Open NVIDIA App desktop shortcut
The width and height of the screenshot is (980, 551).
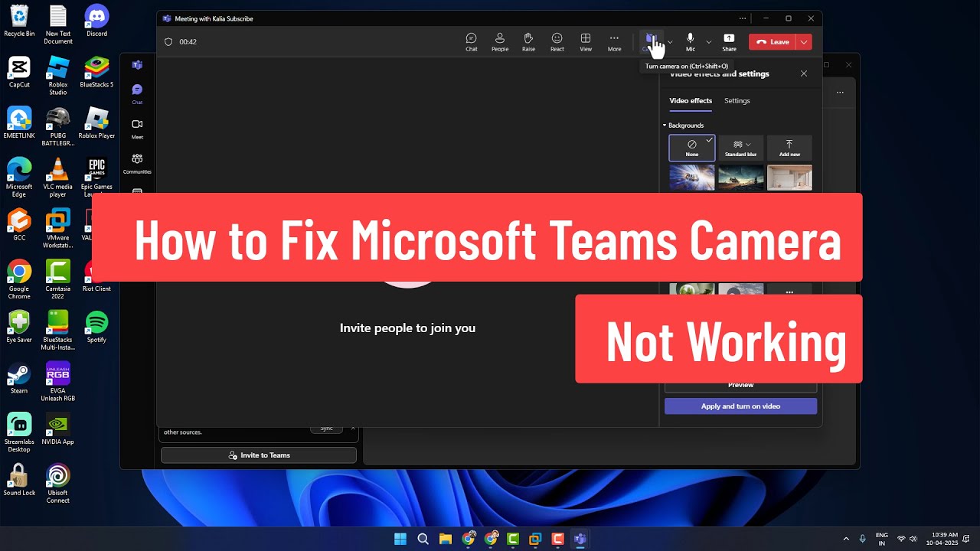(58, 429)
